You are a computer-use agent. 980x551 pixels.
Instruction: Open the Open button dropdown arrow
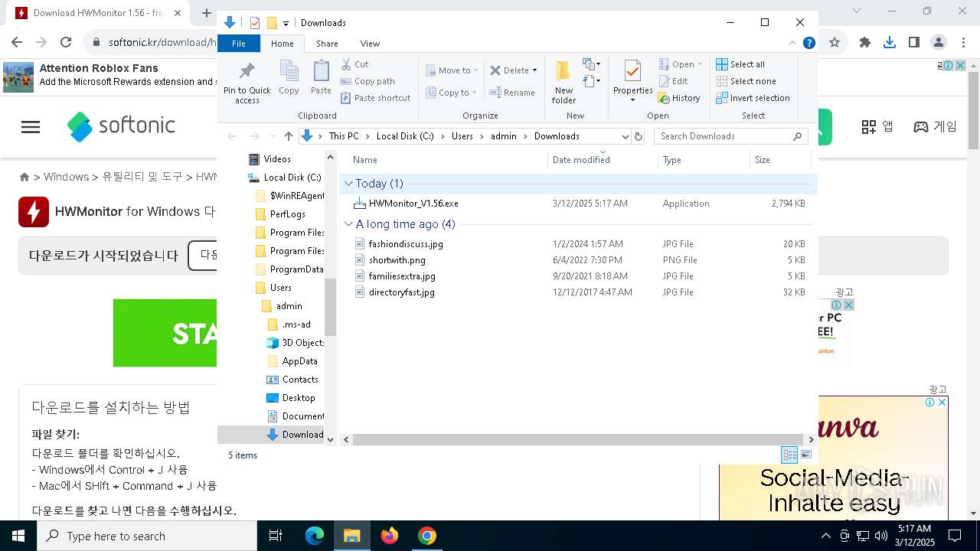700,64
